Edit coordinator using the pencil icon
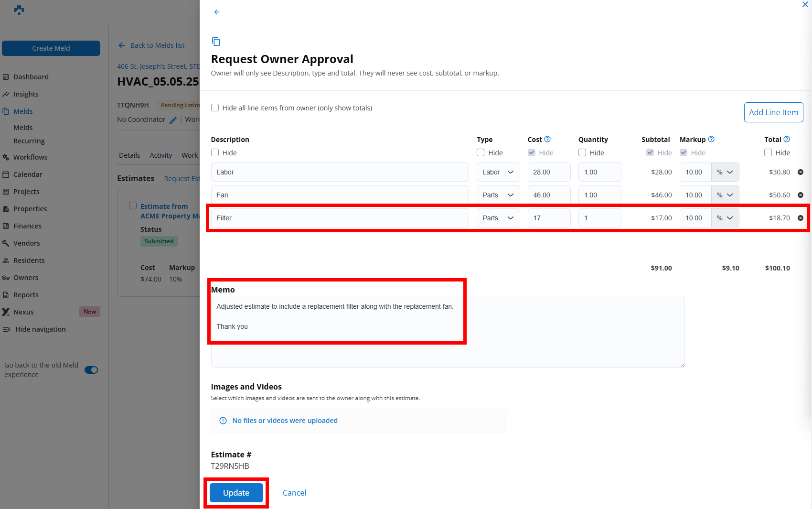The height and width of the screenshot is (509, 812). point(173,120)
